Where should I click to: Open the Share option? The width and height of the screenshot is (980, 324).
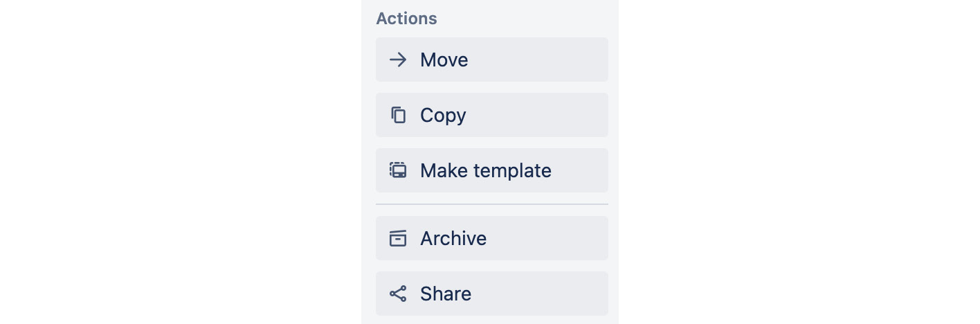(492, 294)
